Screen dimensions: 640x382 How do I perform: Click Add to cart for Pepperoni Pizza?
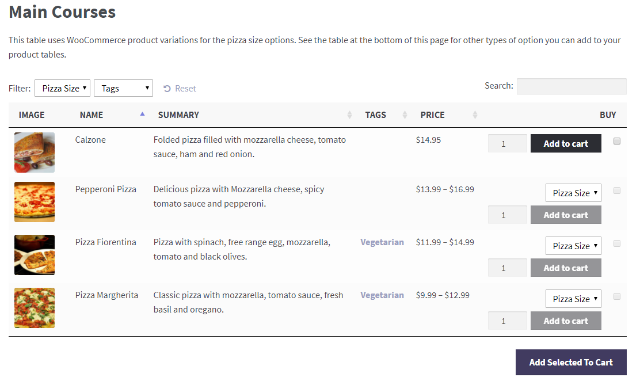click(x=566, y=215)
